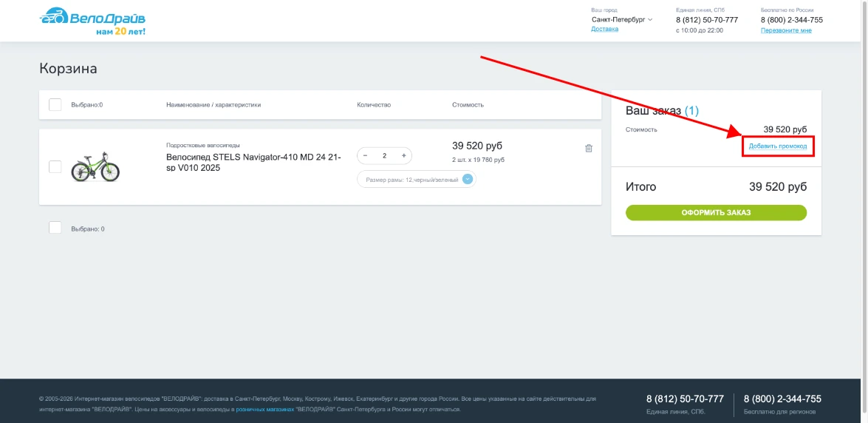868x423 pixels.
Task: Tick the select-all checkbox in header row
Action: point(55,104)
